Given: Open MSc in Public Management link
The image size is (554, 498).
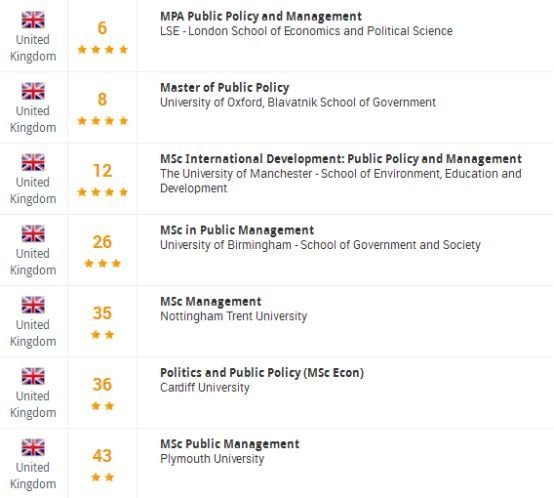Looking at the screenshot, I should pos(237,230).
